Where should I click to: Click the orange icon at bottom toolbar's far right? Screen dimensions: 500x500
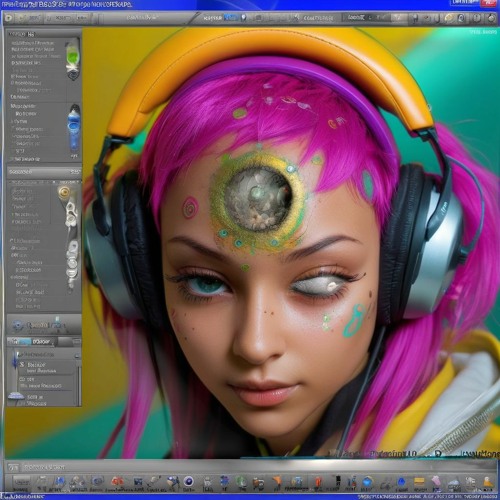point(488,482)
